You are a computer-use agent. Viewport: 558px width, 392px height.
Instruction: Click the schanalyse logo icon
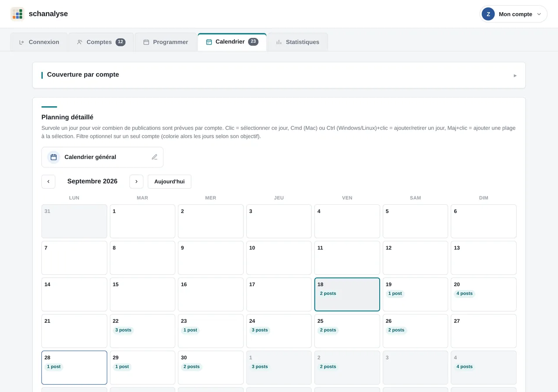17,14
